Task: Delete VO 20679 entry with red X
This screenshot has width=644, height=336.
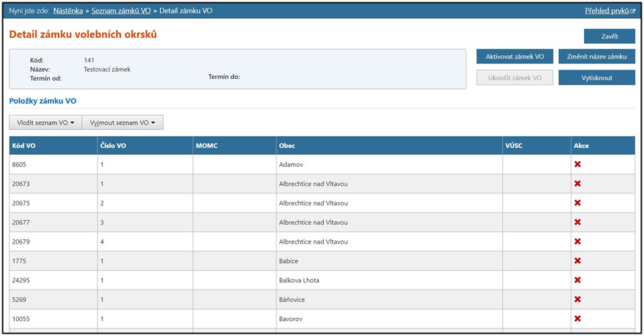Action: [577, 242]
